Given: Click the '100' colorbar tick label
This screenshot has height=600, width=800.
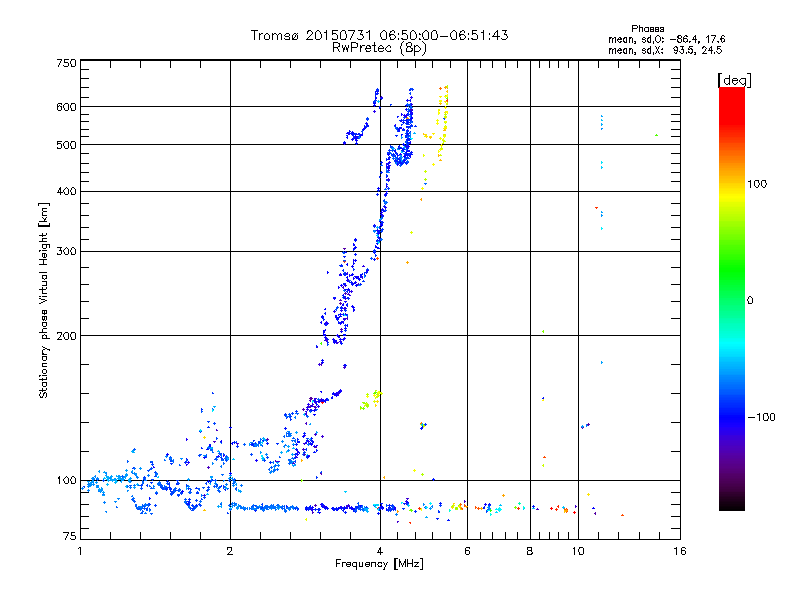Looking at the screenshot, I should pos(757,184).
